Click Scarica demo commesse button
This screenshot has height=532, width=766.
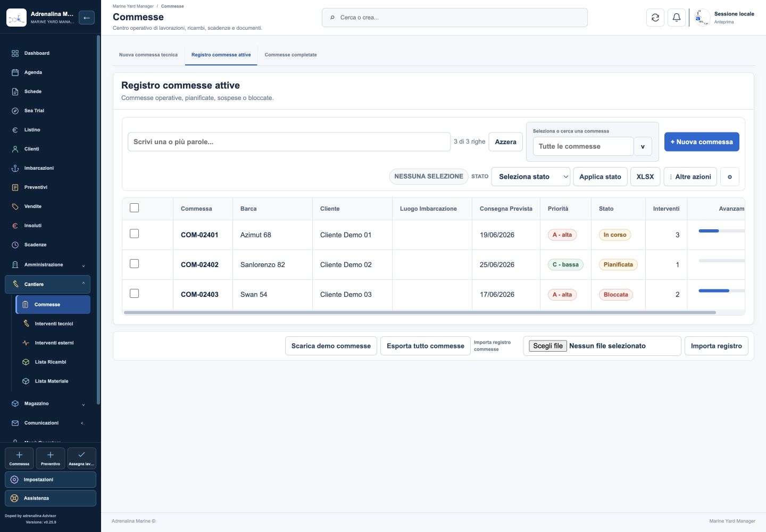point(331,346)
